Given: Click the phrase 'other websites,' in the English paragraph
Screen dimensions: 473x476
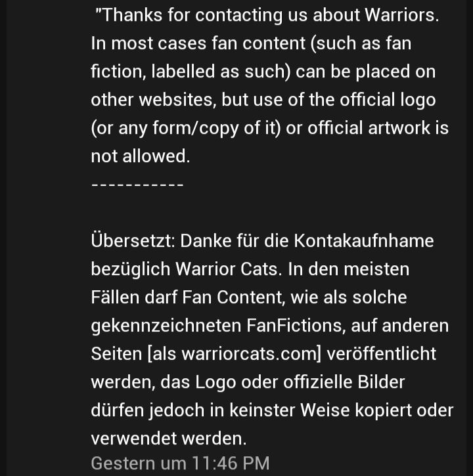Looking at the screenshot, I should 154,100.
